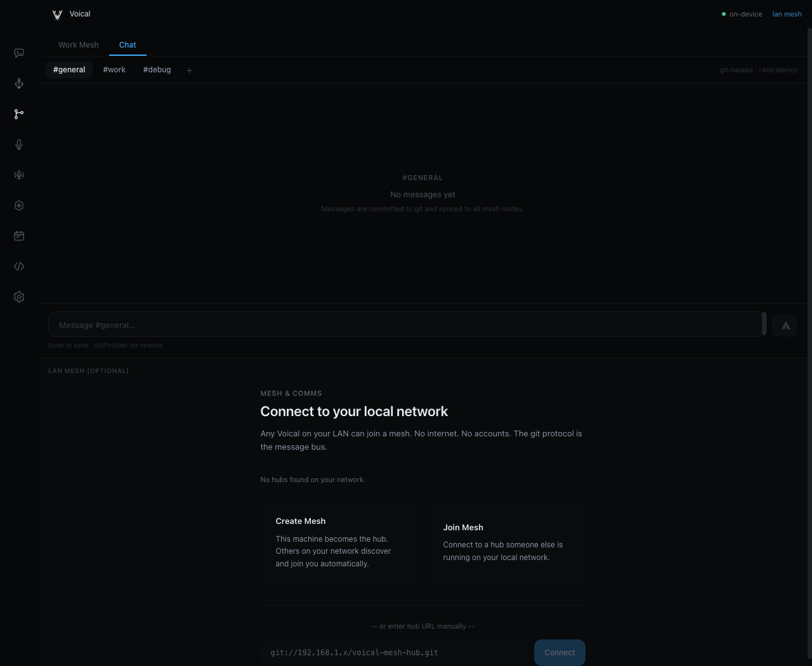Image resolution: width=812 pixels, height=666 pixels.
Task: Click the 'No messages yet' text
Action: click(422, 195)
